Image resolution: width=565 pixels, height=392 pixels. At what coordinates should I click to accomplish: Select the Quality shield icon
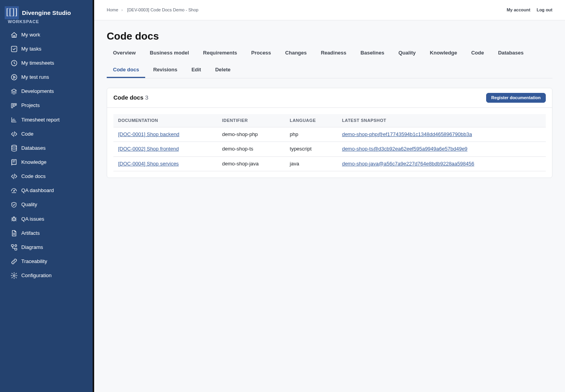click(x=14, y=205)
